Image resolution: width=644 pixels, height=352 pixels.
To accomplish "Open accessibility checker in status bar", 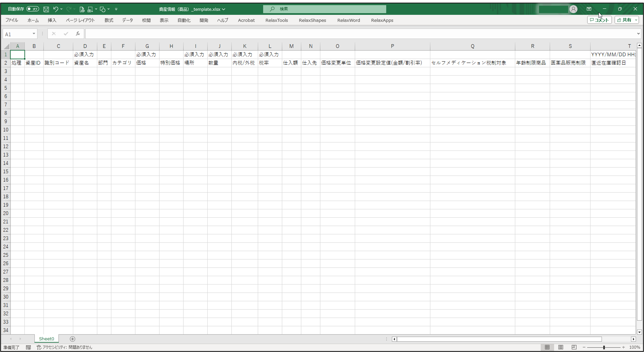I will click(64, 347).
